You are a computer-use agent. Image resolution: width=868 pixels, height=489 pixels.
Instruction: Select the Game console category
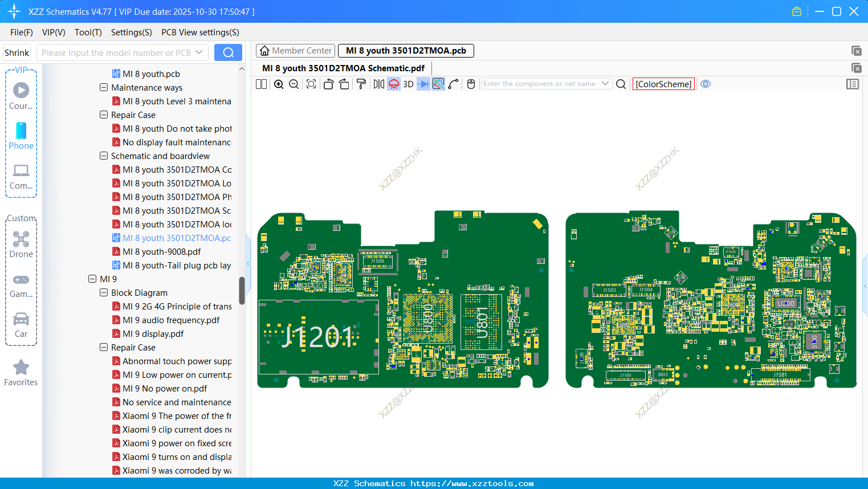(x=21, y=286)
